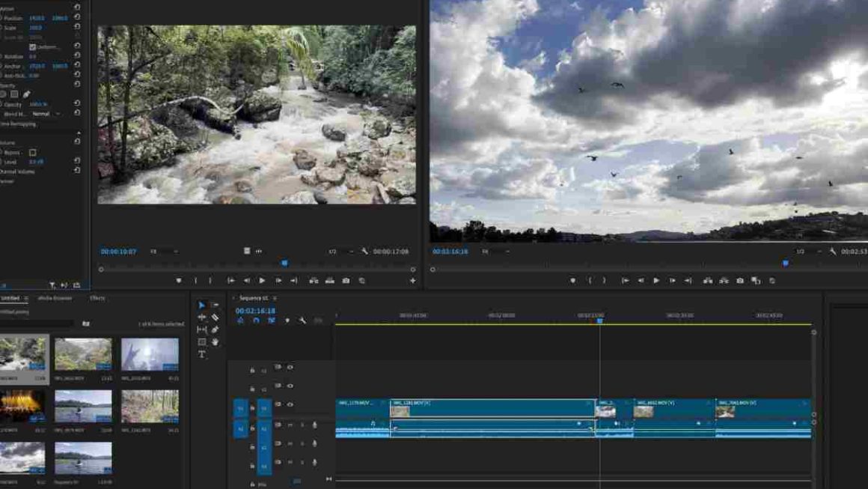
Task: Open Program monitor playback resolution dropdown
Action: tap(809, 252)
